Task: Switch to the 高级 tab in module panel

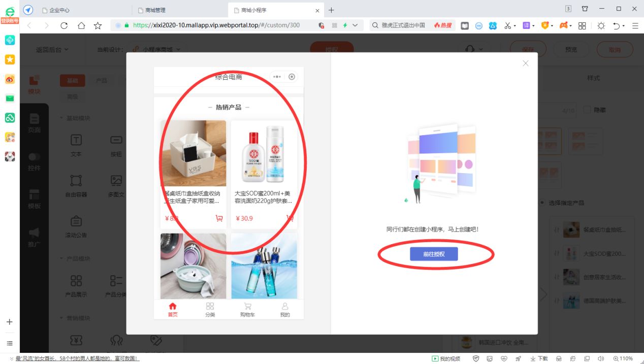Action: (72, 96)
